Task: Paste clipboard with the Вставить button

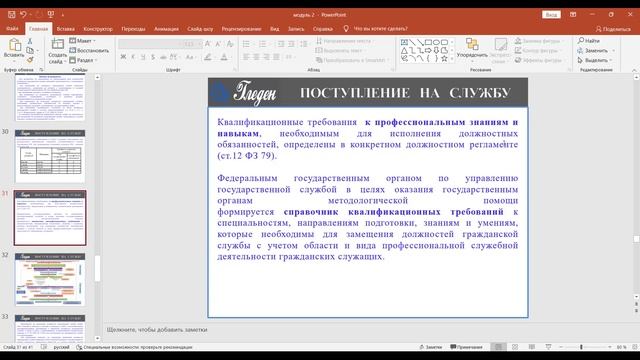Action: (x=14, y=49)
